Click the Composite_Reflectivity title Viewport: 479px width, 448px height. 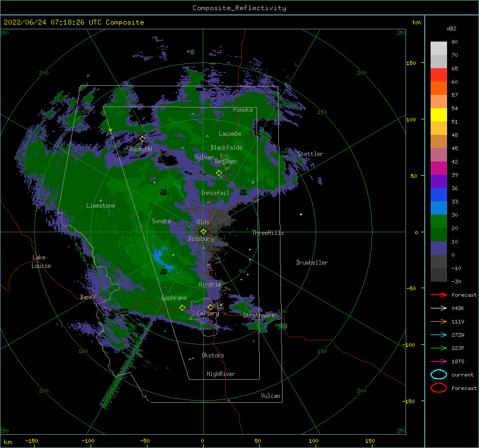(240, 8)
